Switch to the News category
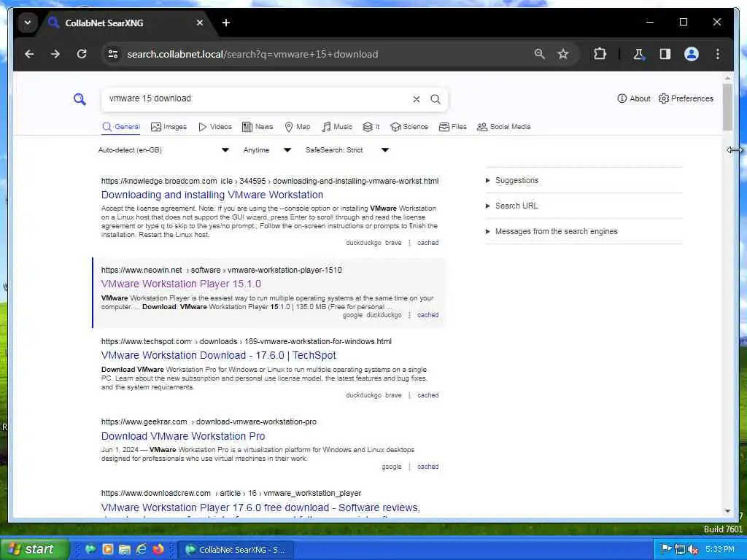 [258, 127]
